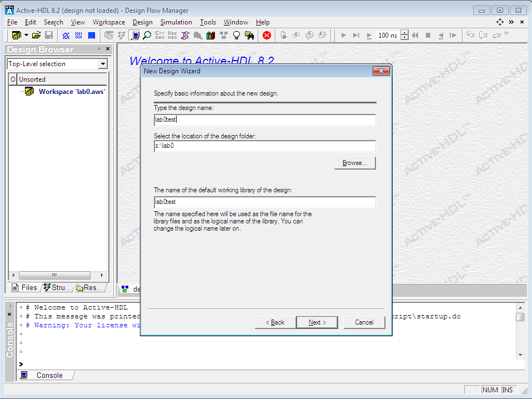Click the New Workspace toolbar icon

[x=16, y=36]
